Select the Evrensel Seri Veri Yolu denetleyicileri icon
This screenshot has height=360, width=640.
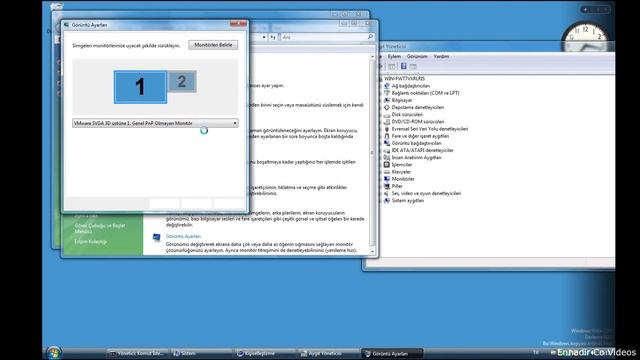[x=387, y=129]
